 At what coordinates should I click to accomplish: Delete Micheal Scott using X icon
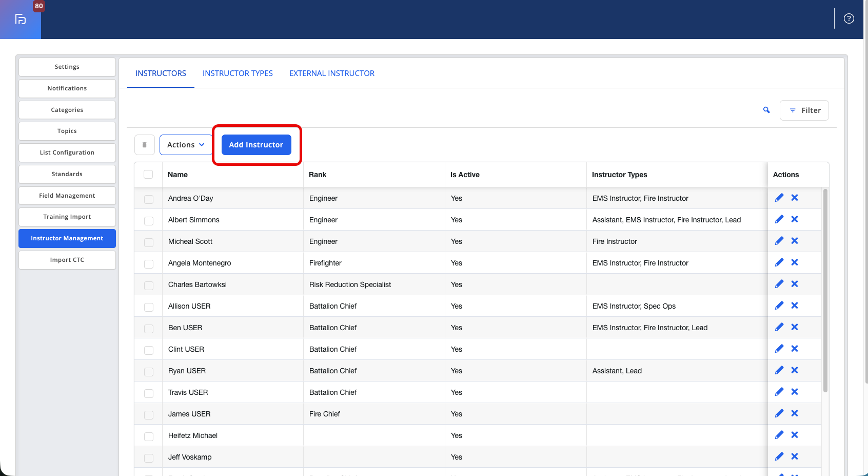[x=795, y=241]
